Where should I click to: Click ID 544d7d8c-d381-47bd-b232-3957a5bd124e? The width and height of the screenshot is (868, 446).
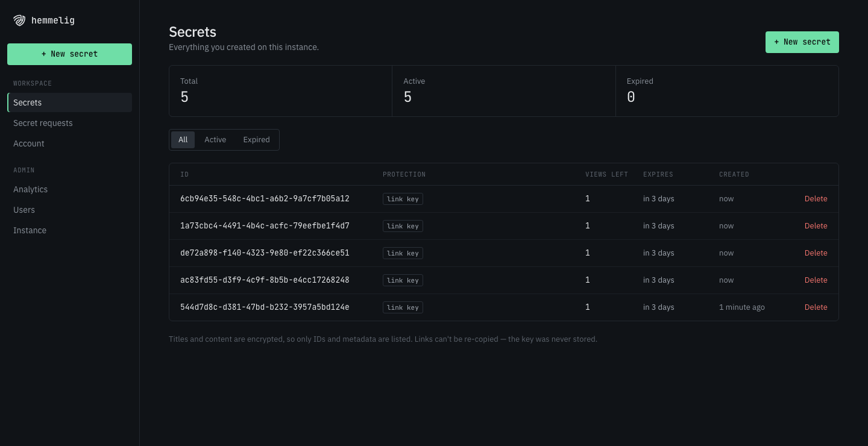tap(265, 307)
